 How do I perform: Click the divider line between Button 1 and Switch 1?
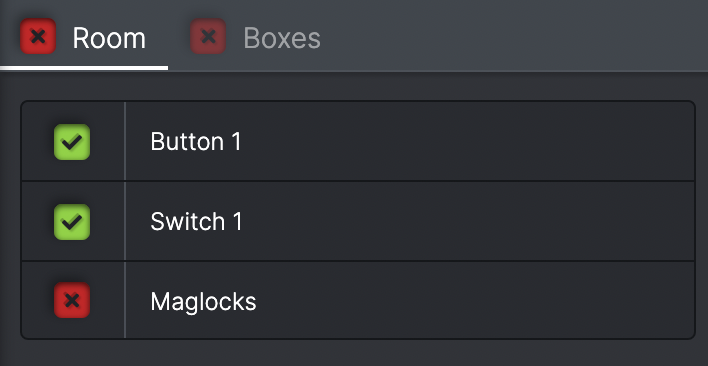(358, 181)
